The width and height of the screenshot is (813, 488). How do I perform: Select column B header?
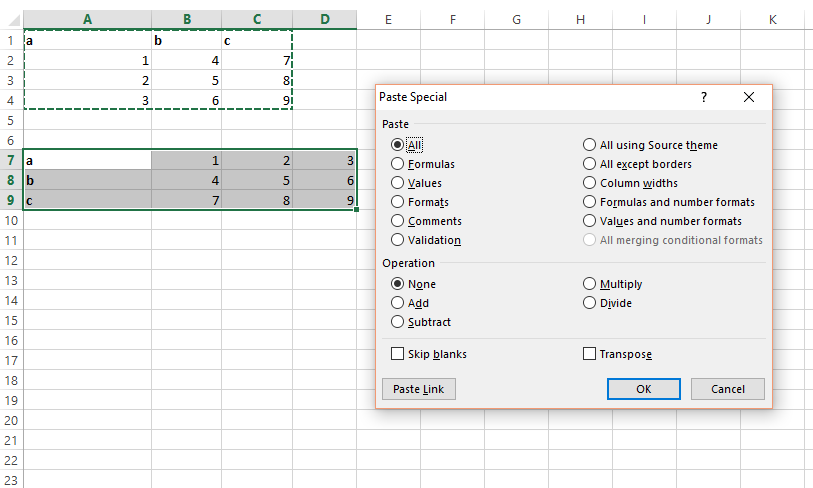[x=187, y=20]
